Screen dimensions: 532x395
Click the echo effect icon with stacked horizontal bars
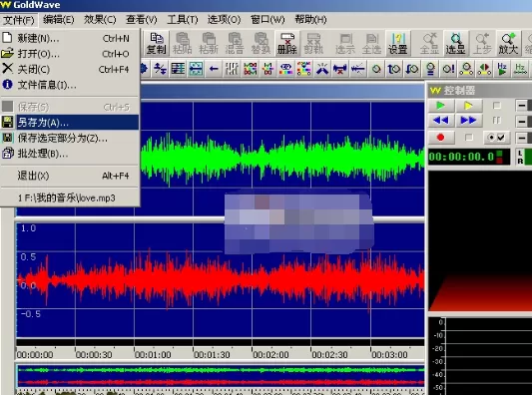coord(178,69)
